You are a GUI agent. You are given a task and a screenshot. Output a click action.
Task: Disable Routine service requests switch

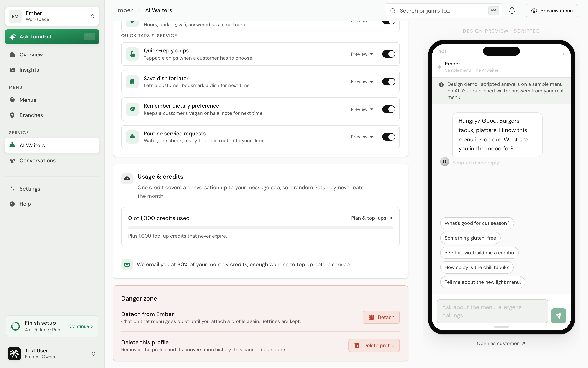coord(389,137)
